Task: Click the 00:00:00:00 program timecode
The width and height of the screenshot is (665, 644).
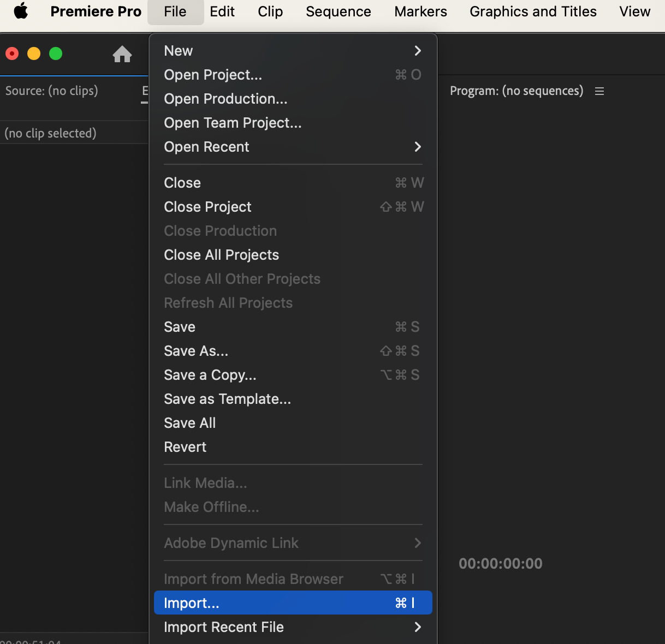Action: (501, 564)
